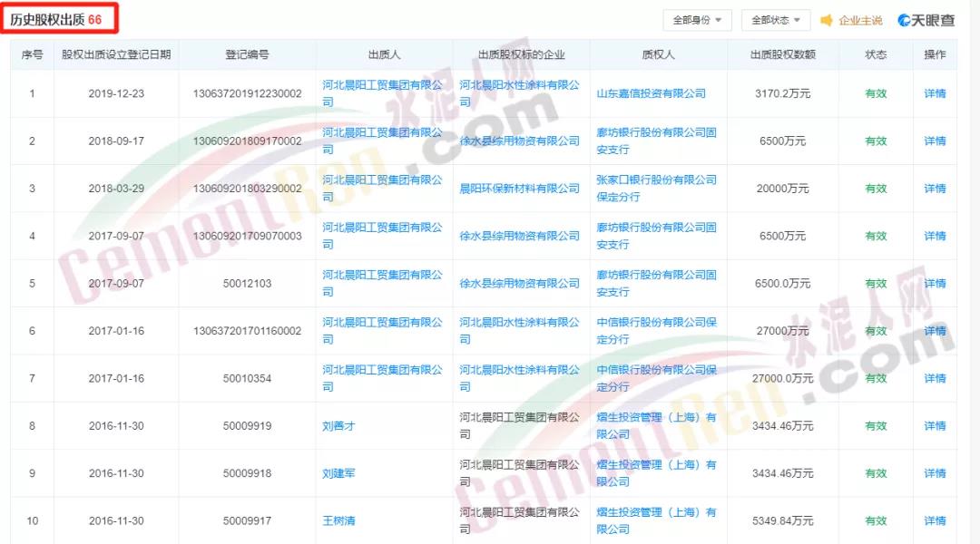The width and height of the screenshot is (980, 544).
Task: Click the 状态 column header
Action: (x=876, y=54)
